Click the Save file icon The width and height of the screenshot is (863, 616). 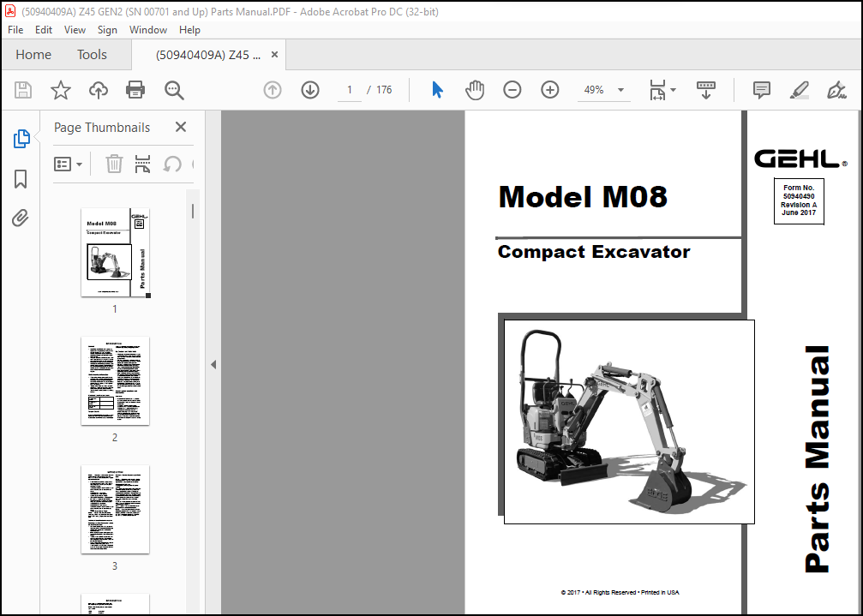23,90
